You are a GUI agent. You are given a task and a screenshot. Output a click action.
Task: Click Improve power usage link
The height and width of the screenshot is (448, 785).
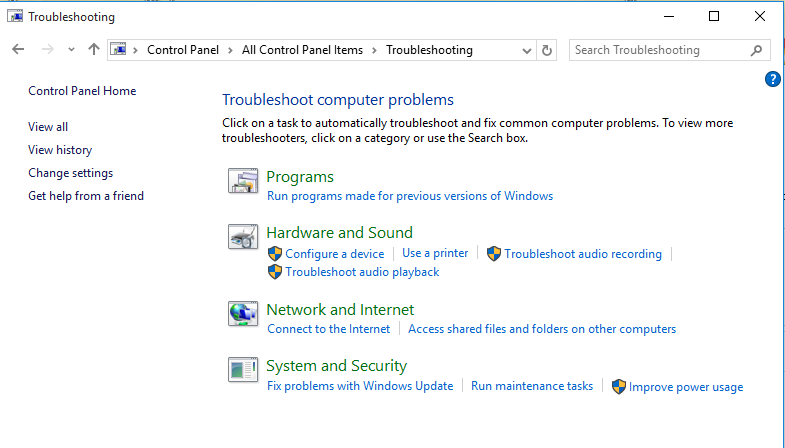click(x=686, y=387)
